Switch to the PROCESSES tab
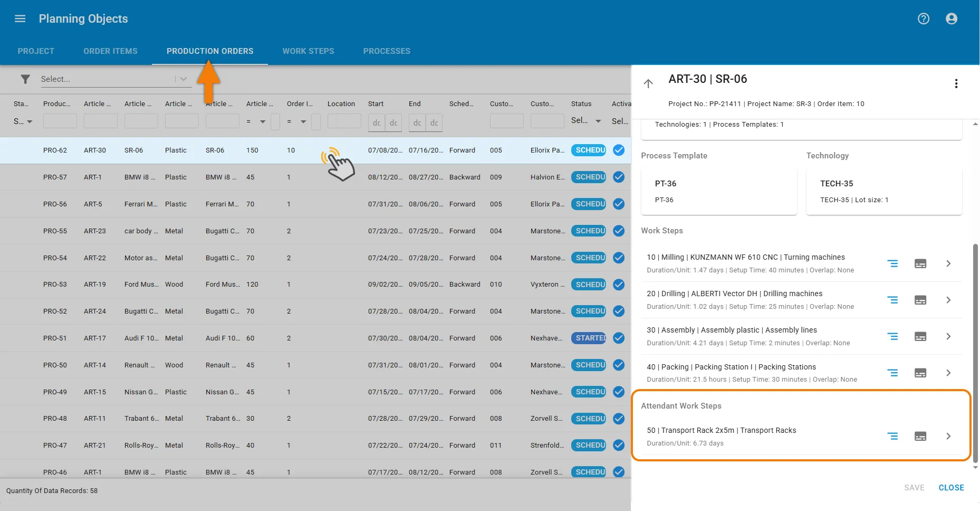 click(387, 51)
